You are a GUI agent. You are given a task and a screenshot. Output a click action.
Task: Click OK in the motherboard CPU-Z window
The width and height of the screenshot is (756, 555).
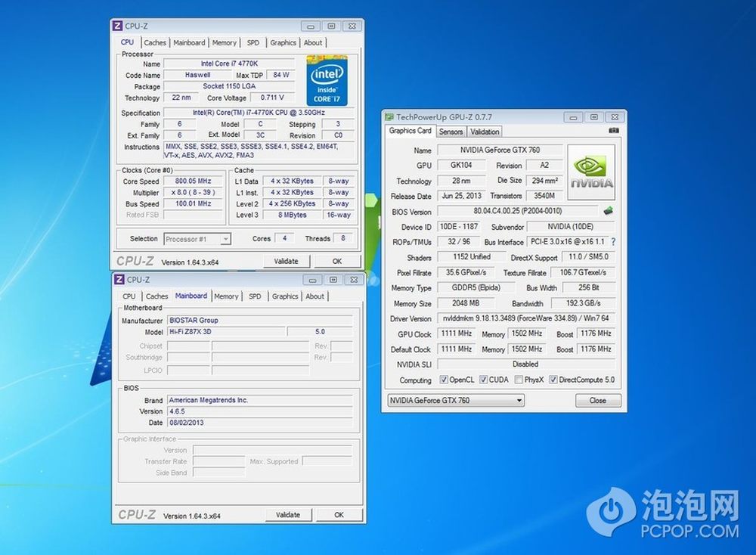[x=339, y=514]
